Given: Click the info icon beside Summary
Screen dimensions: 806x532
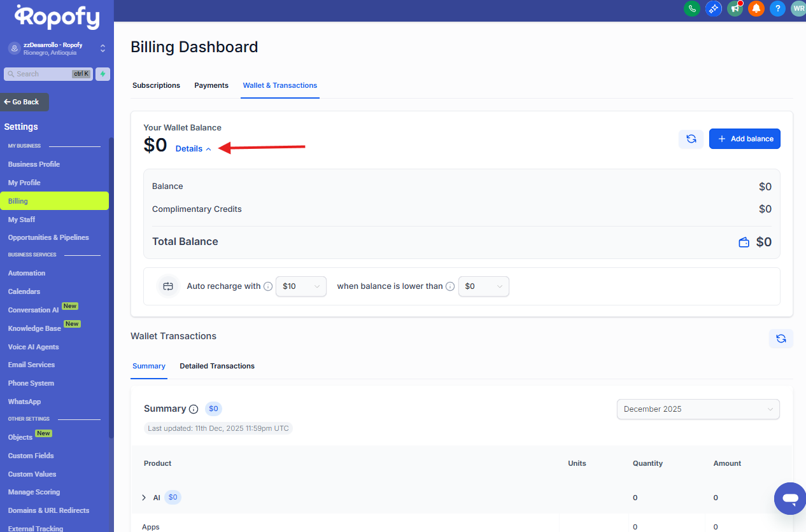Looking at the screenshot, I should [194, 409].
